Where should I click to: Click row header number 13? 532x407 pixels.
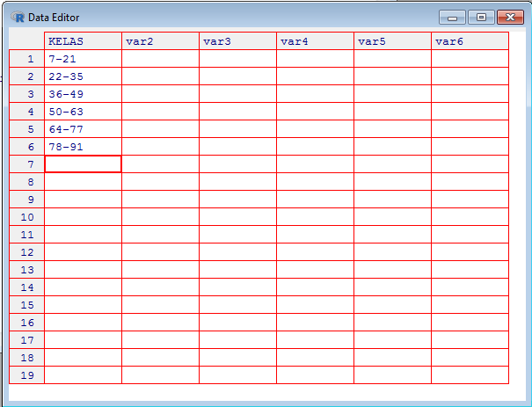click(x=26, y=270)
